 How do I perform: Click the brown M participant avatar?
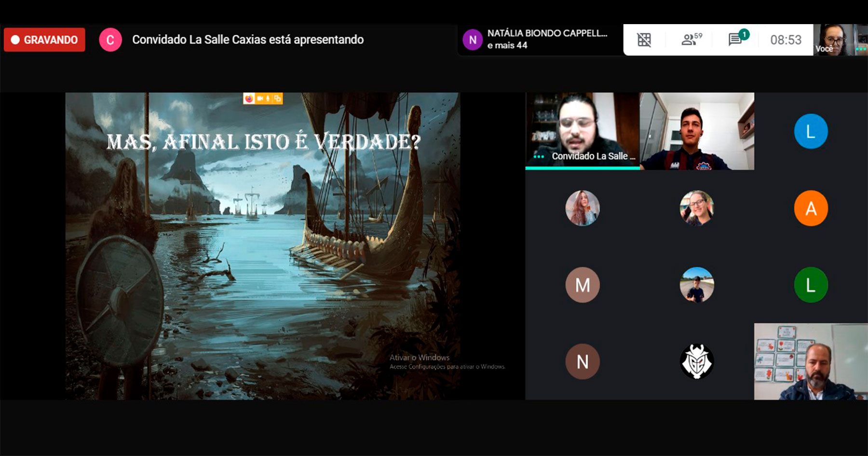tap(583, 285)
